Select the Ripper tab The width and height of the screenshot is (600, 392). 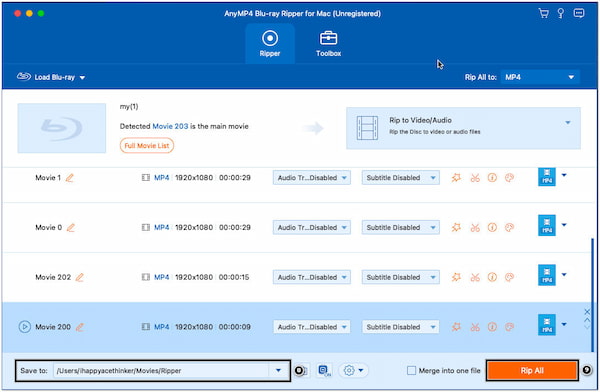point(270,44)
